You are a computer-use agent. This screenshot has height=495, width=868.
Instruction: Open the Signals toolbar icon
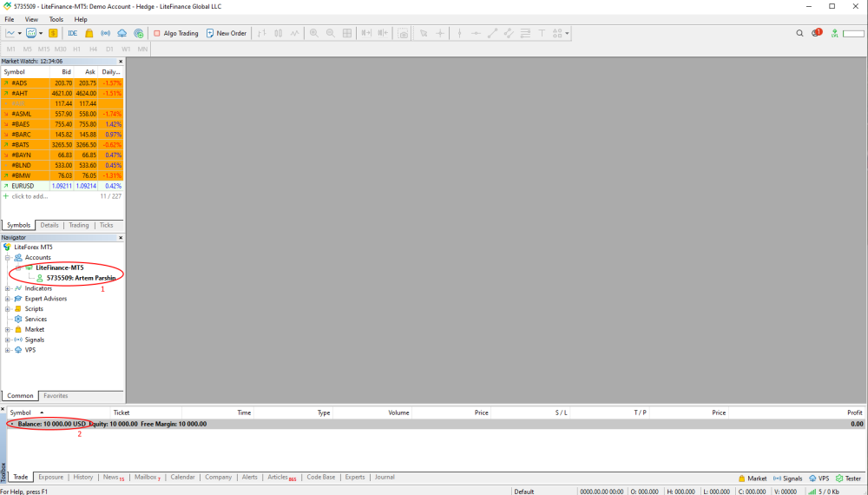[x=106, y=33]
